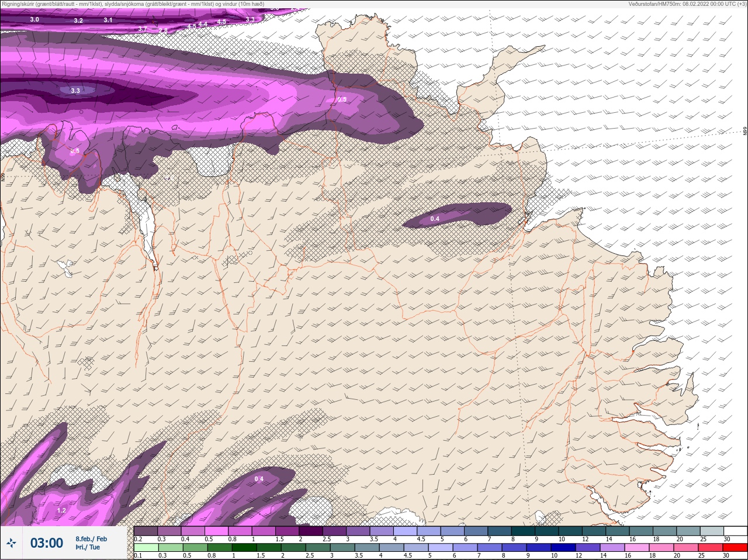Pick the pale green swatch after 0.1 in lower legend
748x560 pixels.
(146, 548)
